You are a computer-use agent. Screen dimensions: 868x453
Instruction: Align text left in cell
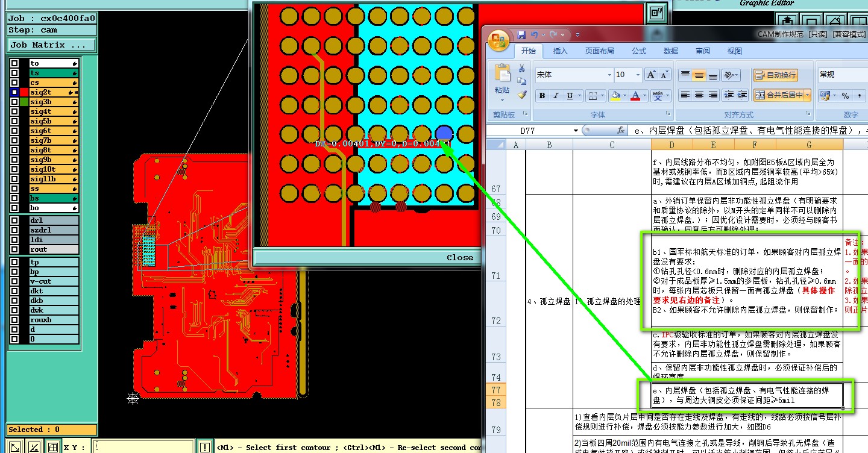point(685,95)
